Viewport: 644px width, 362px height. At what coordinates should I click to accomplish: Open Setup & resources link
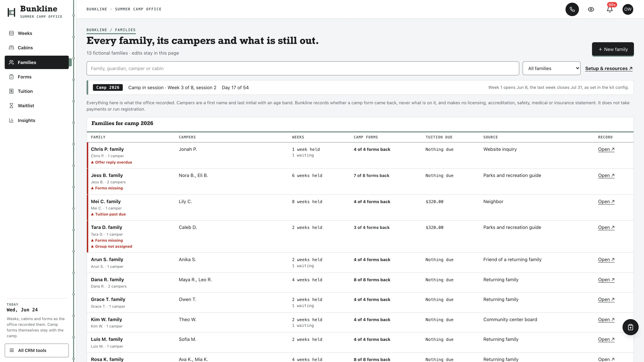coord(609,68)
